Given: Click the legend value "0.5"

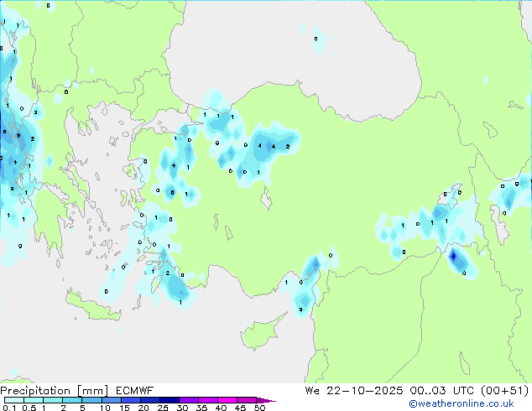Looking at the screenshot, I should tap(29, 408).
